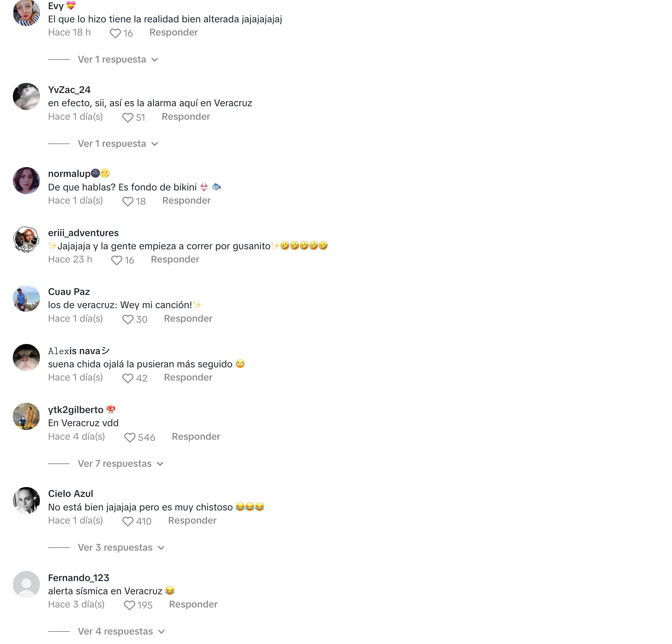
Task: Heart Cielo Azul's comment with 410 likes
Action: (x=128, y=521)
